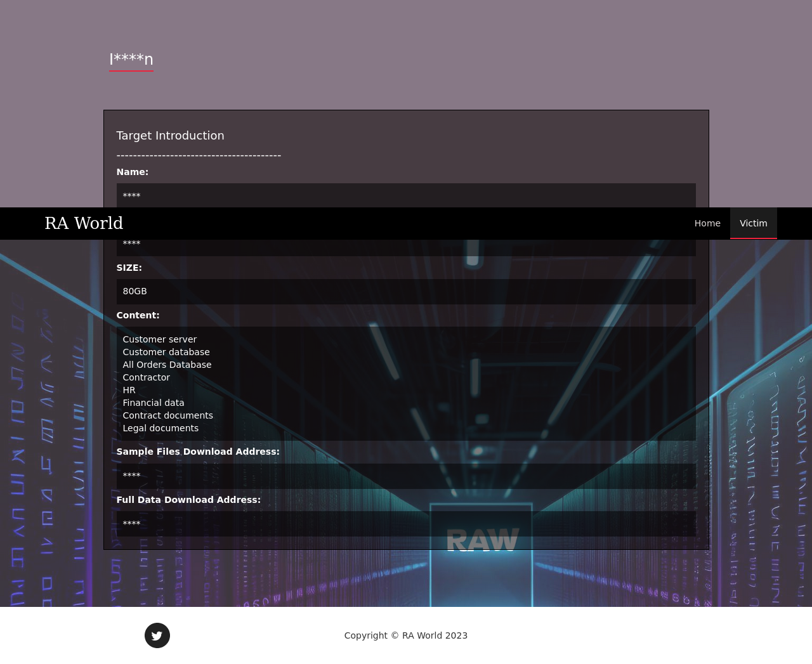The height and width of the screenshot is (664, 812).
Task: Click the Name value field
Action: [406, 195]
